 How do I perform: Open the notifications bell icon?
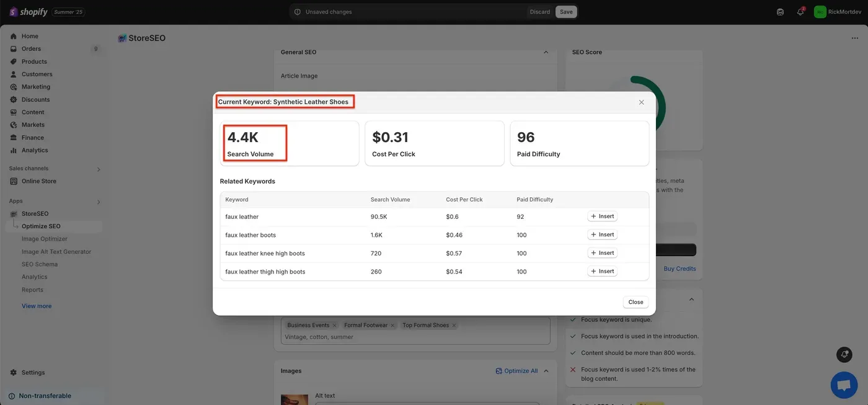pyautogui.click(x=800, y=12)
